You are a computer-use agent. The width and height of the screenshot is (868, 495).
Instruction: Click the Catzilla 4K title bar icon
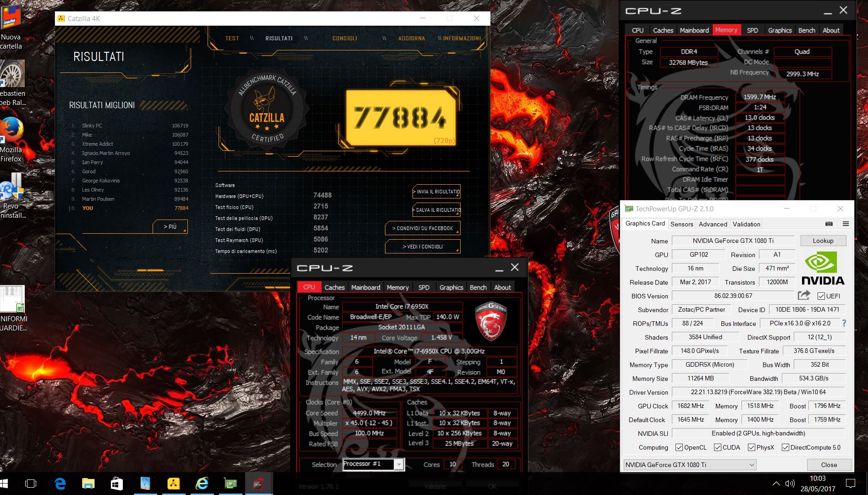(x=61, y=18)
